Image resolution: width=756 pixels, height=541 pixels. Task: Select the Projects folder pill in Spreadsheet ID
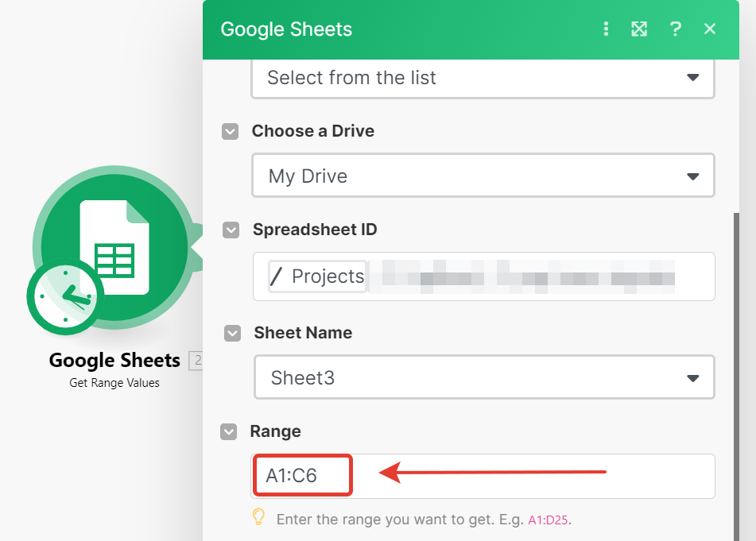coord(318,276)
